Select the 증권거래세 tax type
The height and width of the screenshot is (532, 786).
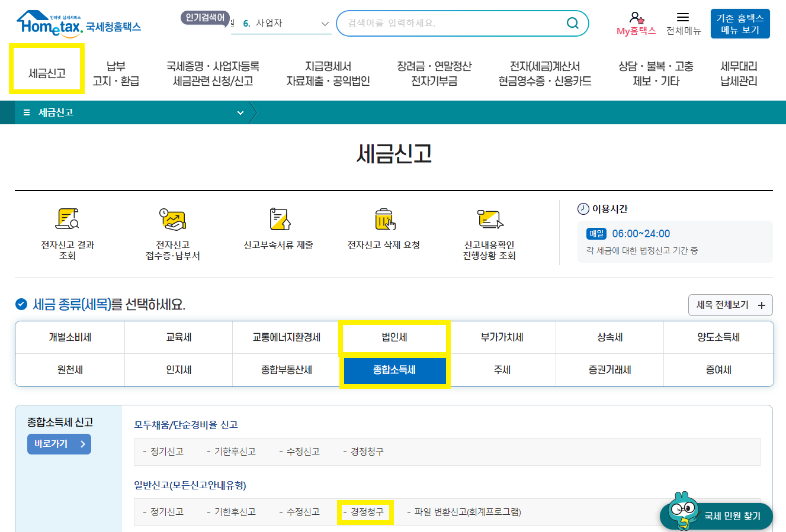coord(610,370)
